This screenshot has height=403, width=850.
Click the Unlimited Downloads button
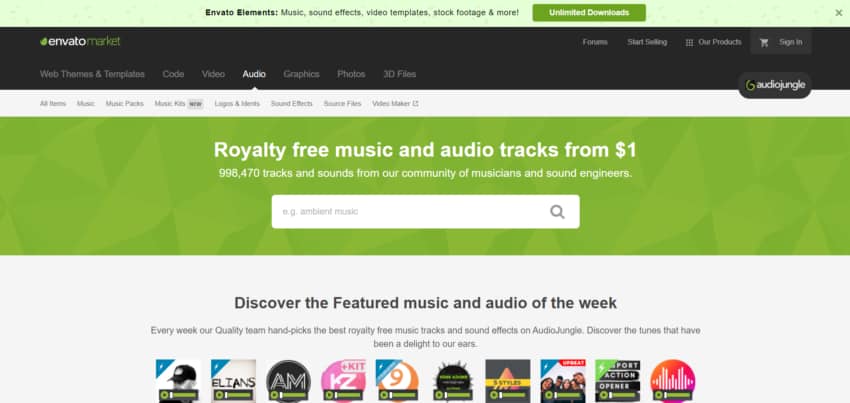coord(589,12)
